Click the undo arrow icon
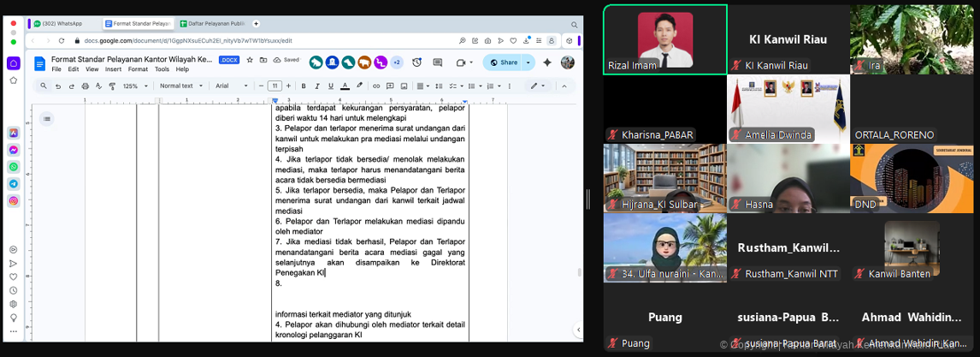980x357 pixels. [x=58, y=86]
